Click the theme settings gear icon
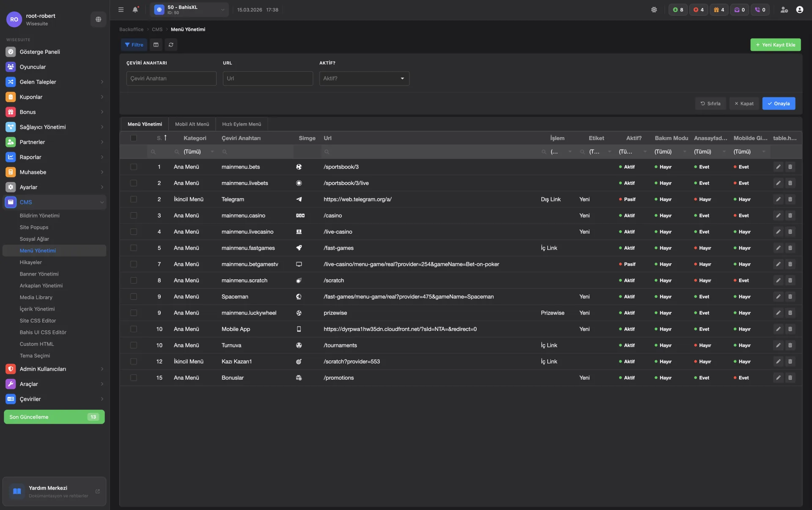 [654, 10]
